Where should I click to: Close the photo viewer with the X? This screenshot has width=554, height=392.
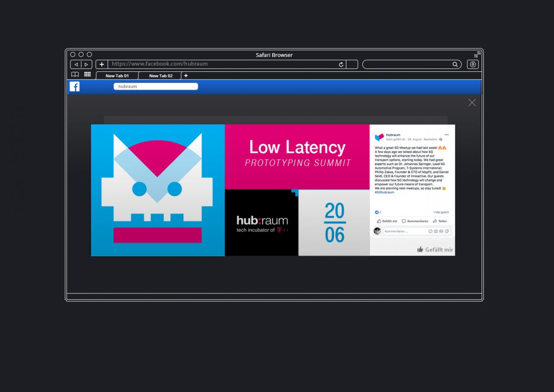pos(472,103)
